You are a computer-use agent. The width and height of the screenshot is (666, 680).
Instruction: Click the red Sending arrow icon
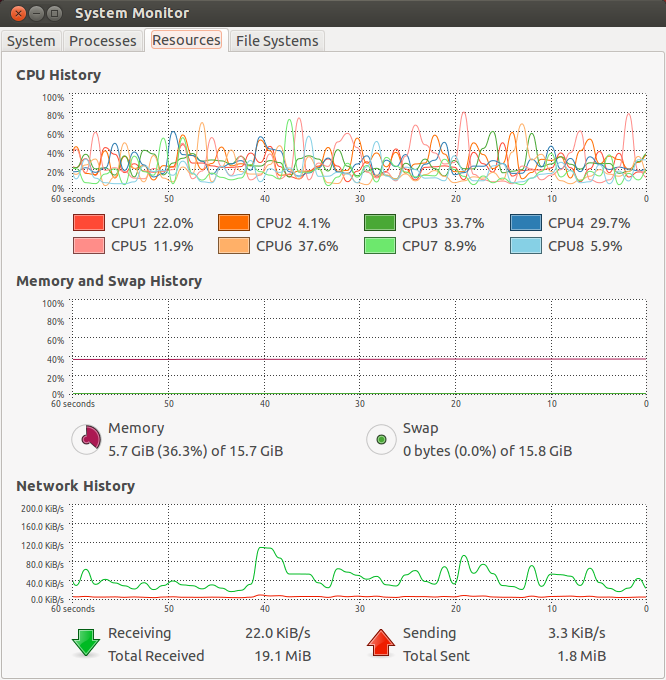tap(381, 643)
